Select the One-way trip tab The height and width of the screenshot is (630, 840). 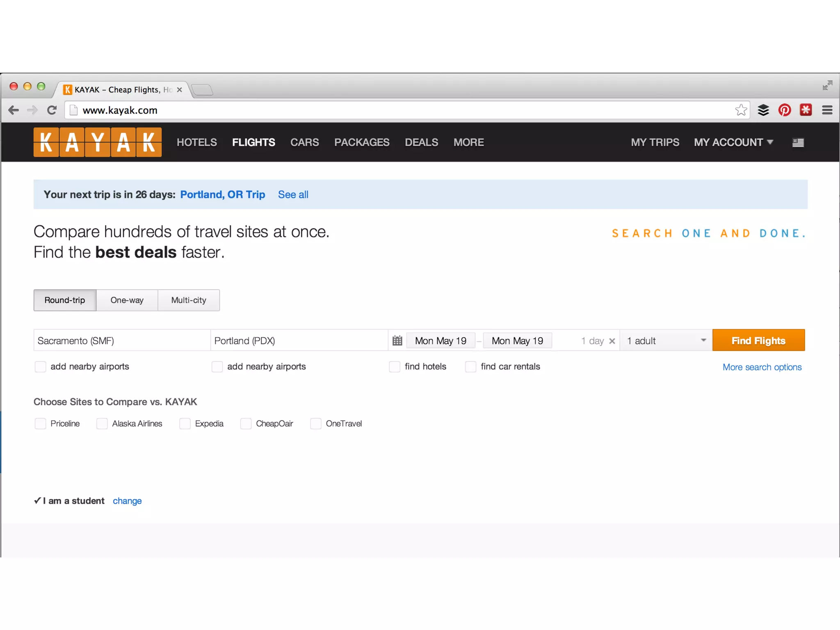[127, 300]
